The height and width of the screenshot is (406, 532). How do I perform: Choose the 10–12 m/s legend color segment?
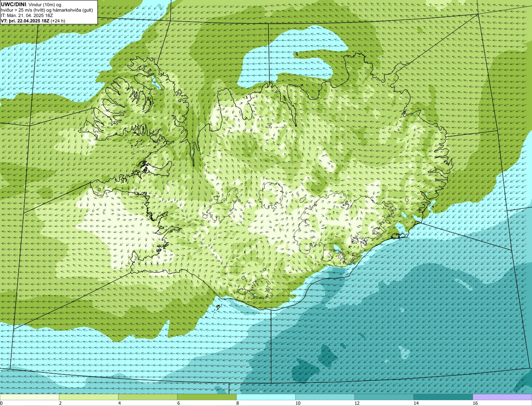pos(325,397)
